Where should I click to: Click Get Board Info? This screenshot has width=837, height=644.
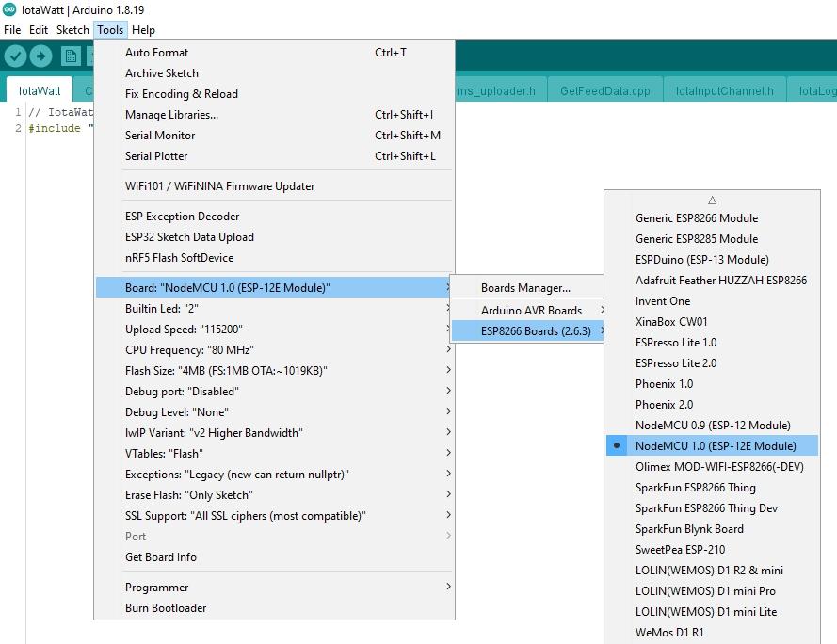tap(274, 557)
